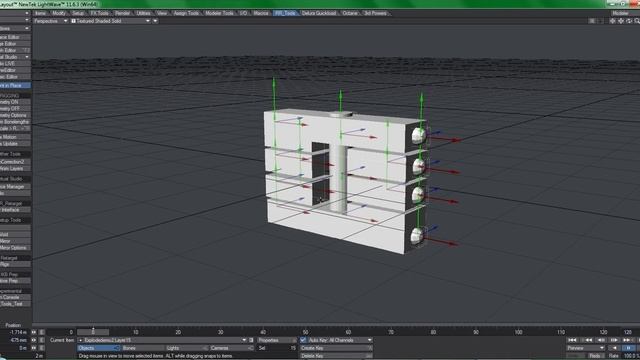640x360 pixels.
Task: Open the Modeler Tools tab
Action: click(220, 13)
